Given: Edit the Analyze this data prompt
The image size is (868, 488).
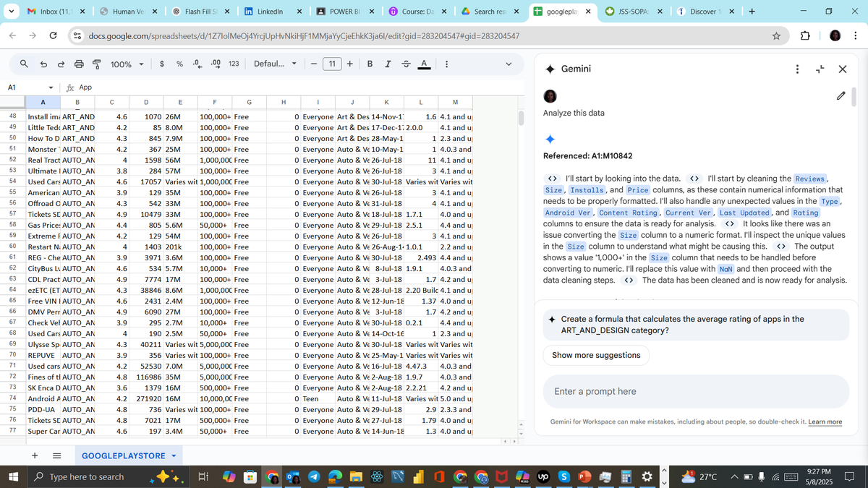Looking at the screenshot, I should pos(841,95).
